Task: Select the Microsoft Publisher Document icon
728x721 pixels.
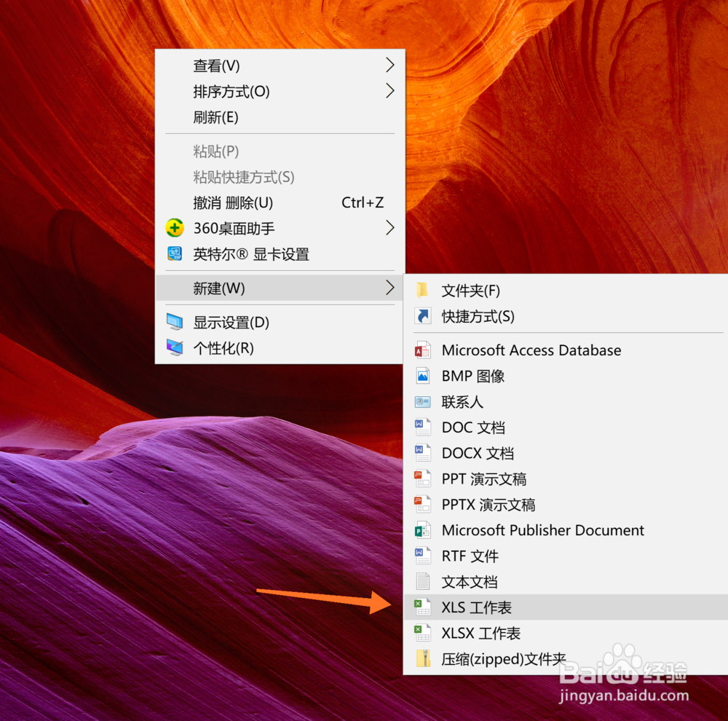Action: 422,530
